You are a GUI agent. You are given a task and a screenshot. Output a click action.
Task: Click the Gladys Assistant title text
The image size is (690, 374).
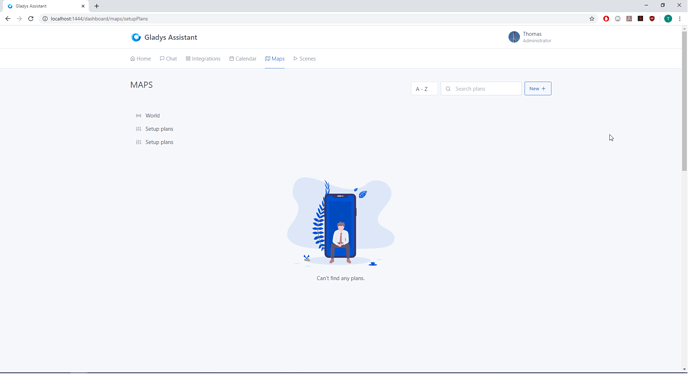click(171, 37)
